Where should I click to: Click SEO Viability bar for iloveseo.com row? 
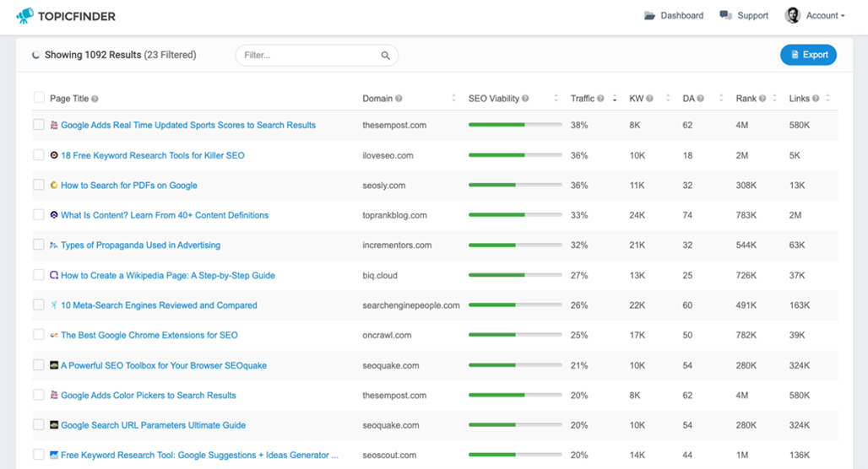coord(515,155)
